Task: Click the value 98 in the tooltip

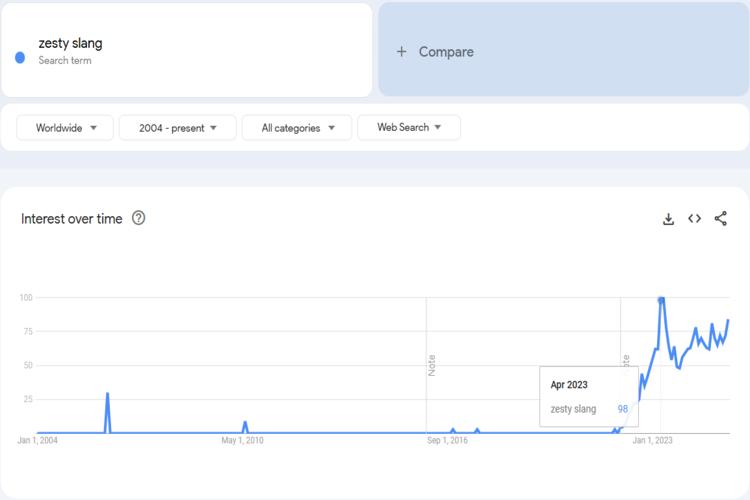Action: coord(622,409)
